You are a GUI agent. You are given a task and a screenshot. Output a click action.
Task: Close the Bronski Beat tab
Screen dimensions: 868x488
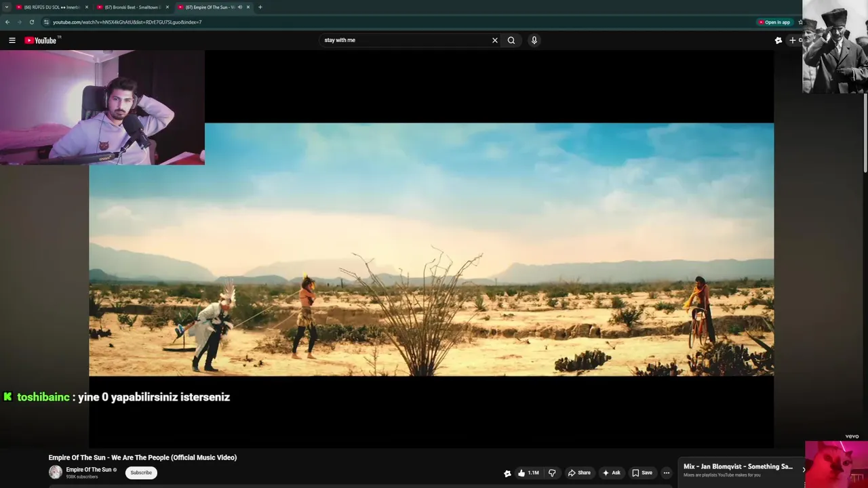click(x=167, y=7)
